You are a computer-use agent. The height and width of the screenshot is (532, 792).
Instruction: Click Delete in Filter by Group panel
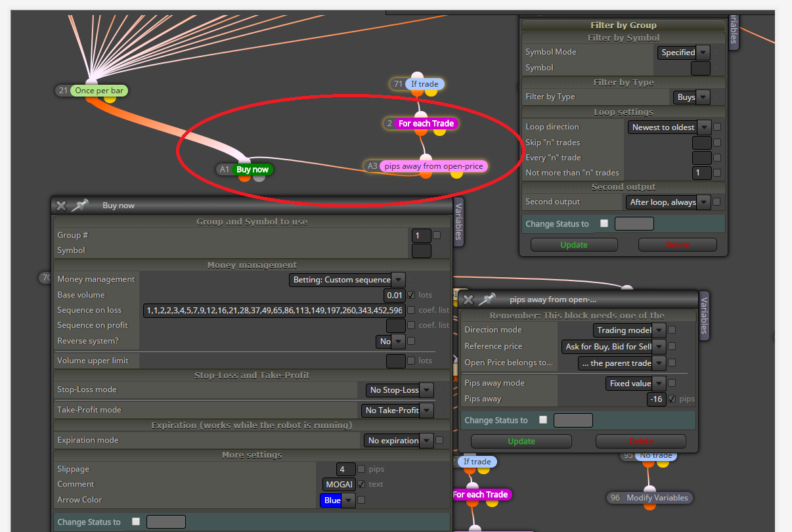pos(678,245)
